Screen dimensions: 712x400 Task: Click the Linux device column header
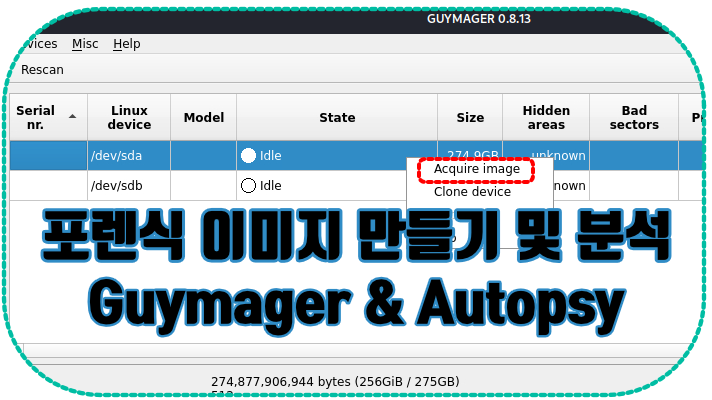pyautogui.click(x=129, y=117)
